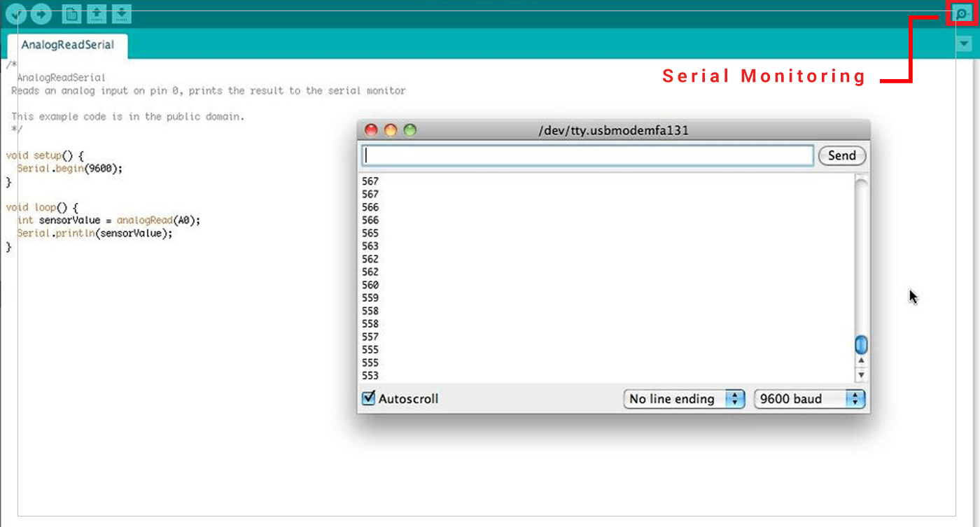This screenshot has width=980, height=527.
Task: Click the void loop() { line
Action: [42, 207]
